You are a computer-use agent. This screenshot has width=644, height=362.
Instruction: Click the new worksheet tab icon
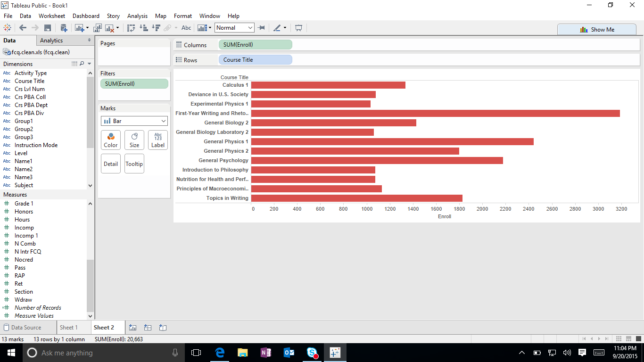pos(132,328)
